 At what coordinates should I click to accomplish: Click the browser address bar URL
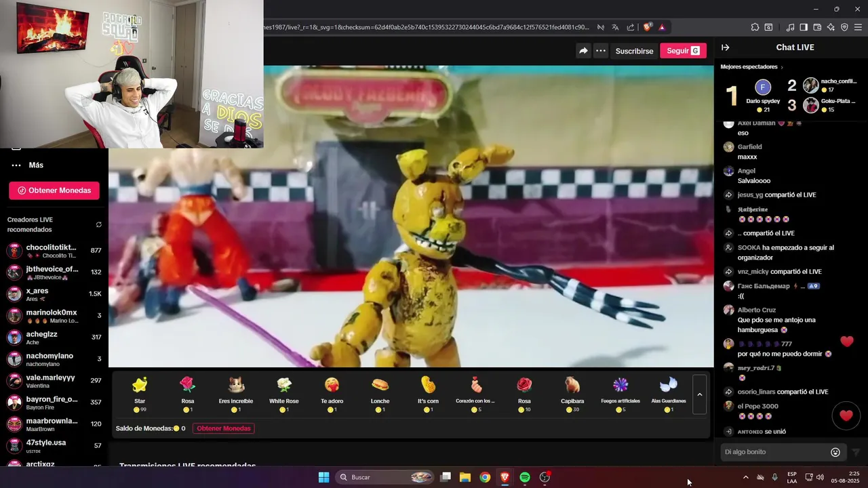[x=427, y=27]
